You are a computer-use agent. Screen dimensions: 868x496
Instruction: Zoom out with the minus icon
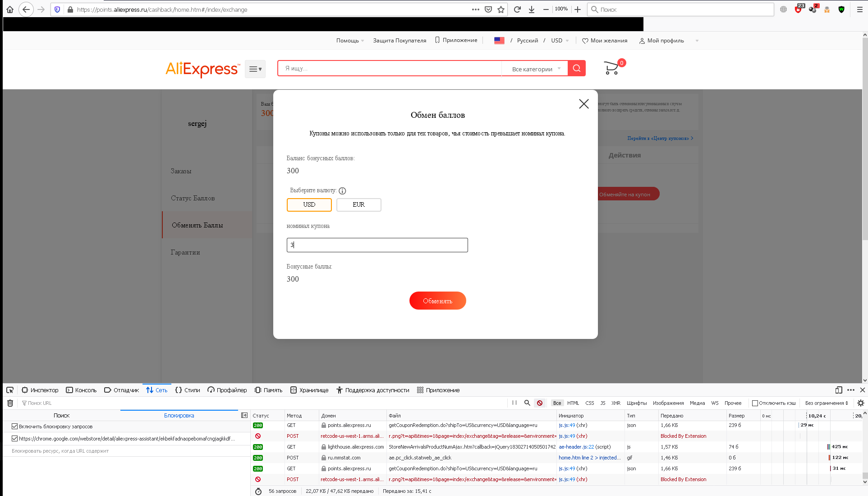pyautogui.click(x=546, y=9)
